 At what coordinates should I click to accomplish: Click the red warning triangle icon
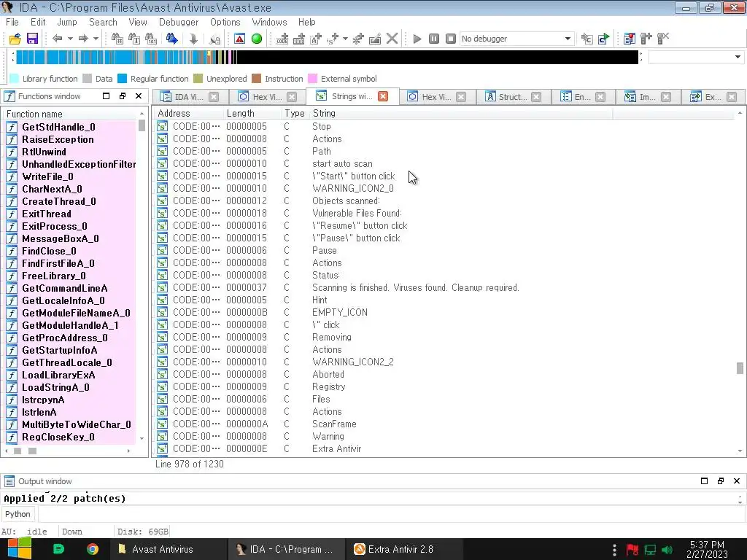pyautogui.click(x=239, y=39)
